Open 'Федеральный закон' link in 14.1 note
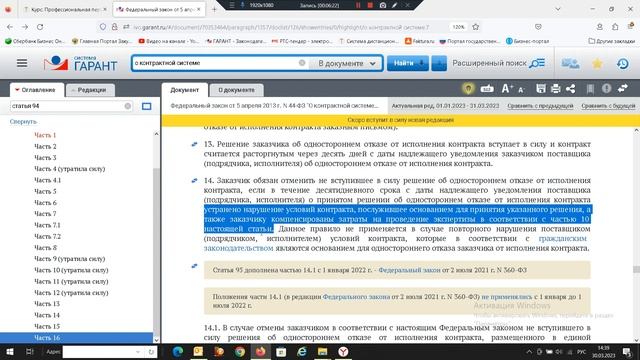 (409, 270)
